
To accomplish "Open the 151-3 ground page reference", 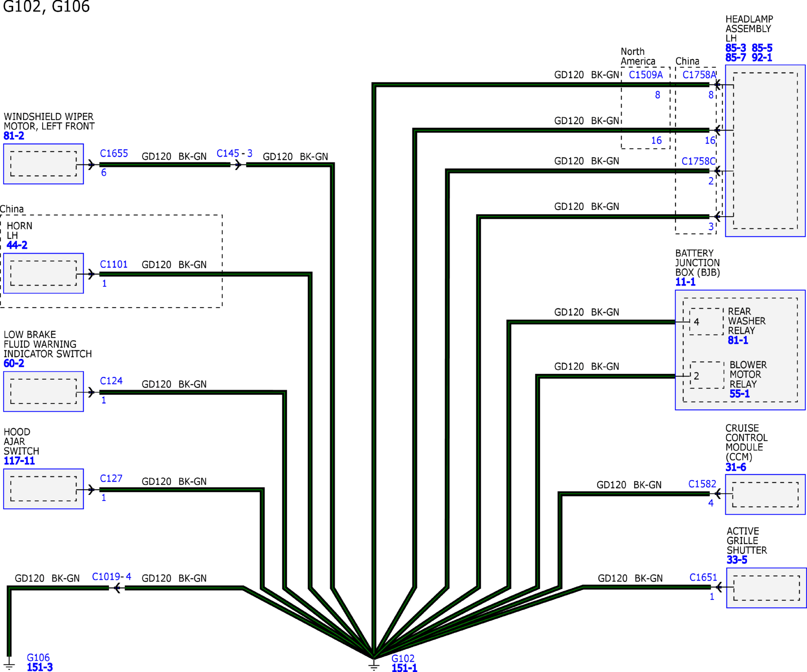I will [39, 667].
